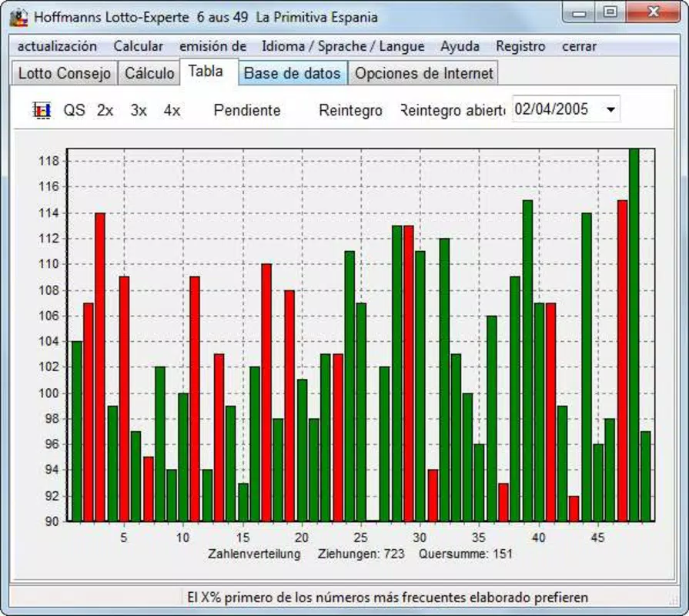The image size is (689, 616).
Task: Click the Ziehungen: 723 text
Action: click(x=361, y=554)
